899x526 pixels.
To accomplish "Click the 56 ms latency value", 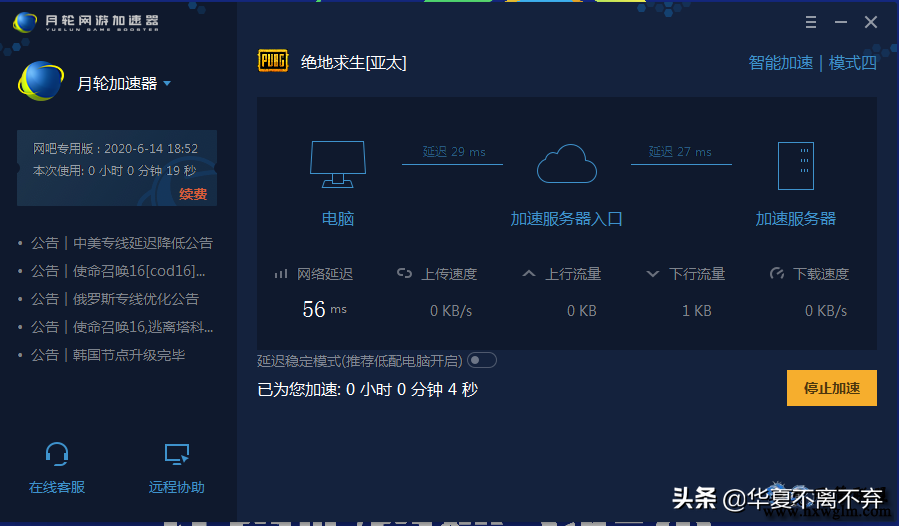I will [325, 310].
